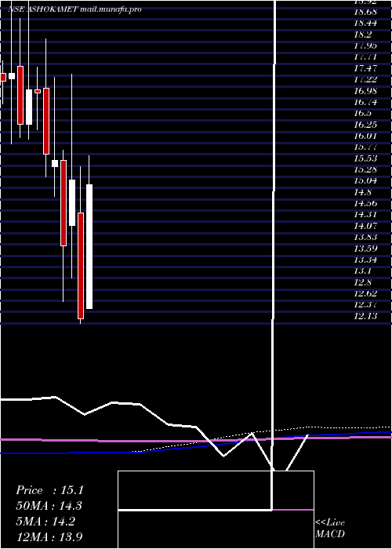Click the 12.62 price axis label
The width and height of the screenshot is (392, 549).
tap(365, 294)
